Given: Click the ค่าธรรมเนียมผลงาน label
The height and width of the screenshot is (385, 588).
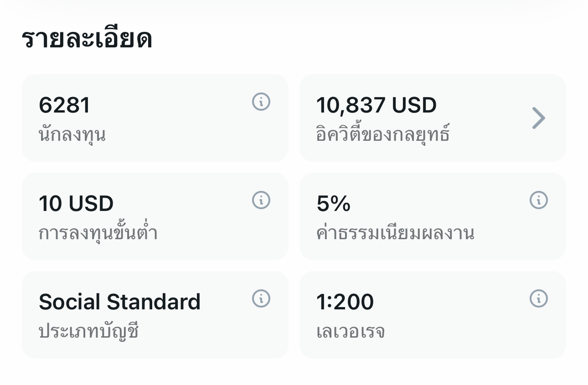Looking at the screenshot, I should [395, 233].
